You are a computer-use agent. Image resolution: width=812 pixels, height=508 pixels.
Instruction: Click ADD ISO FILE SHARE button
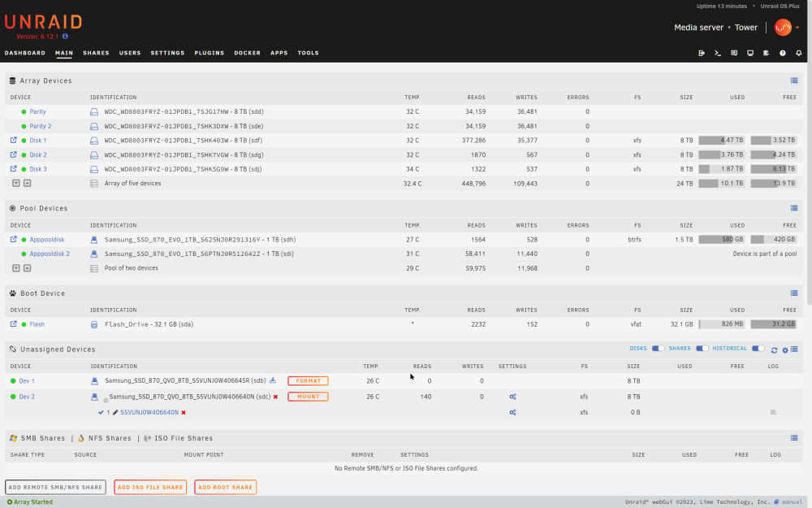[150, 487]
